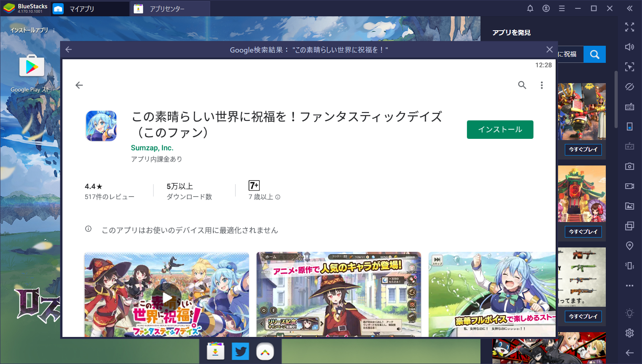Start video recording from the sidebar
642x364 pixels.
click(x=630, y=186)
